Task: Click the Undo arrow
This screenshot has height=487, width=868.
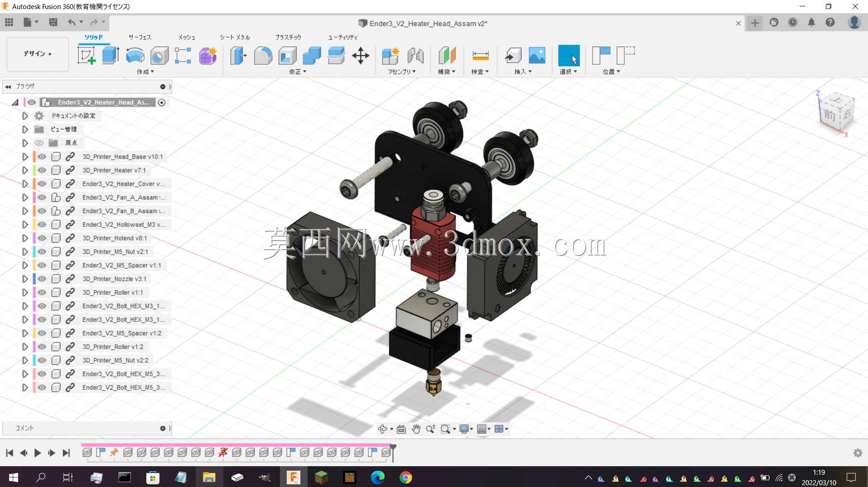Action: (x=72, y=22)
